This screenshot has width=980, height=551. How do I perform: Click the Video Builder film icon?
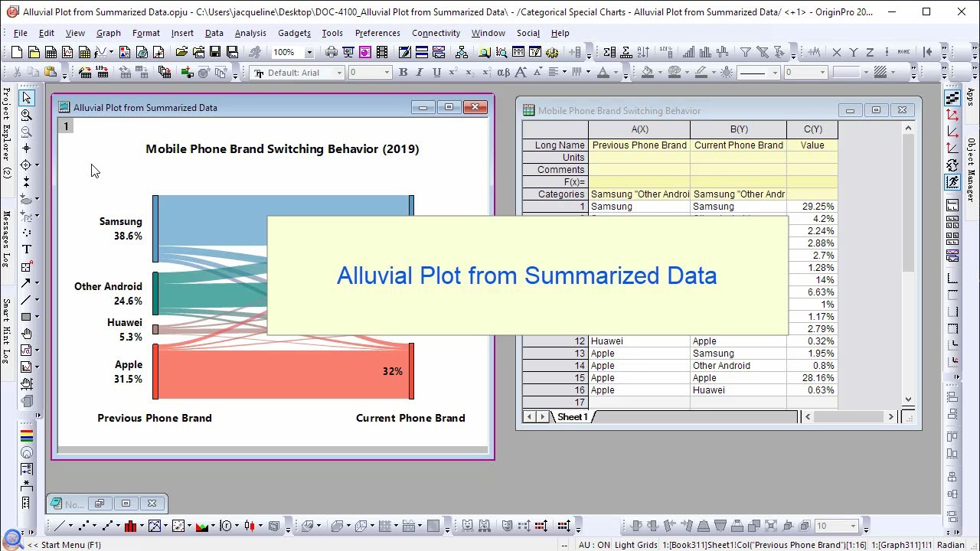[x=381, y=52]
